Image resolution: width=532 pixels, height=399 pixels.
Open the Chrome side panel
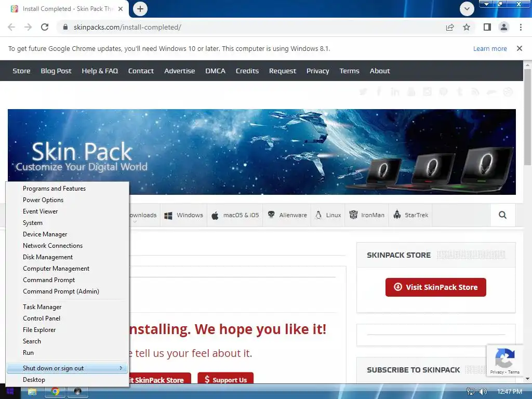pyautogui.click(x=487, y=27)
